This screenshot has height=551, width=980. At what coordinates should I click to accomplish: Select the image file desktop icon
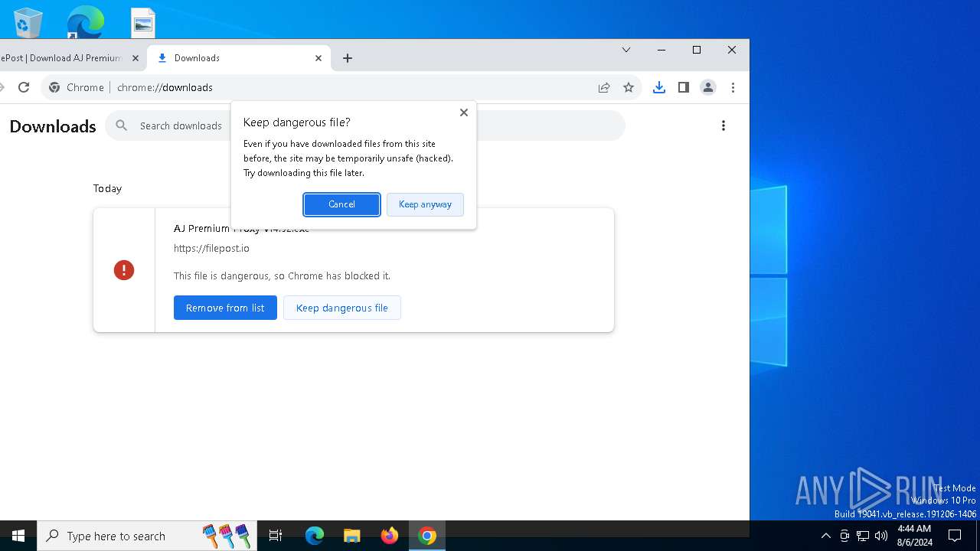tap(142, 23)
